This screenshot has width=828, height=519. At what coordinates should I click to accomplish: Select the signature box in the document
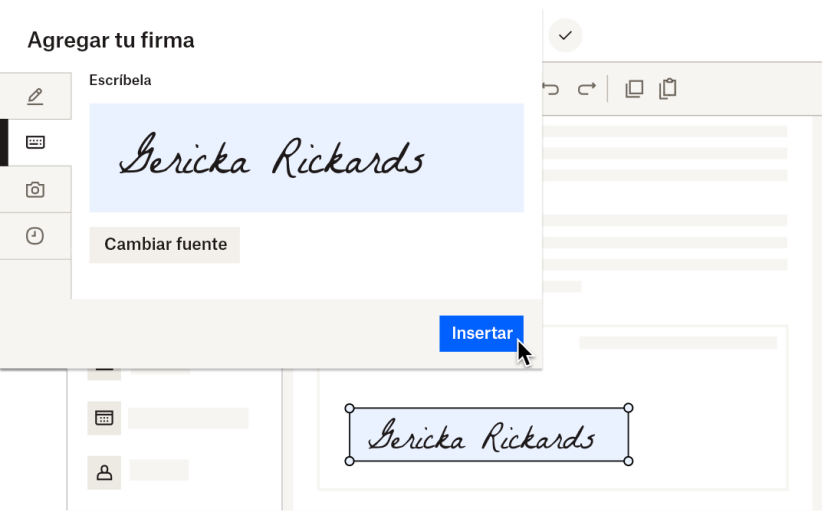(488, 435)
